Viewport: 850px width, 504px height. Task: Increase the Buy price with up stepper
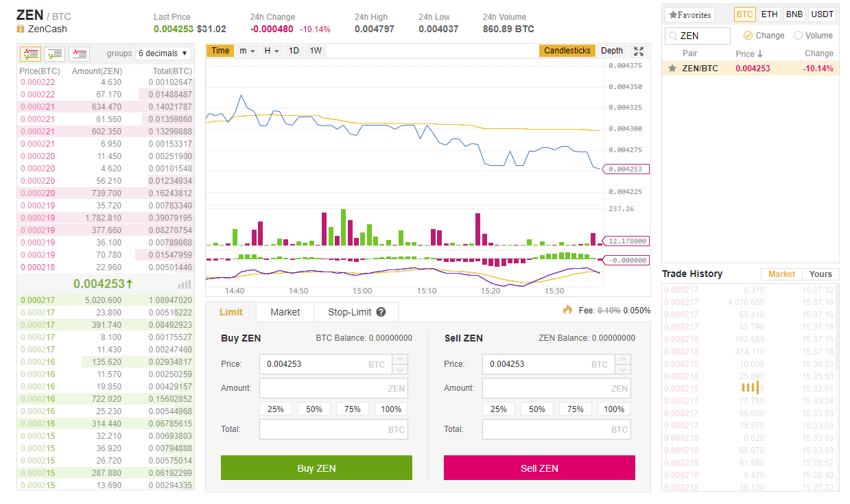pyautogui.click(x=400, y=359)
